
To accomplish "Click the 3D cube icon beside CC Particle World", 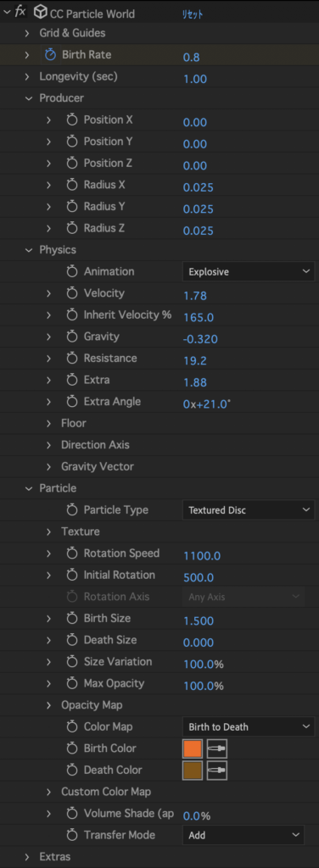I will pyautogui.click(x=40, y=12).
